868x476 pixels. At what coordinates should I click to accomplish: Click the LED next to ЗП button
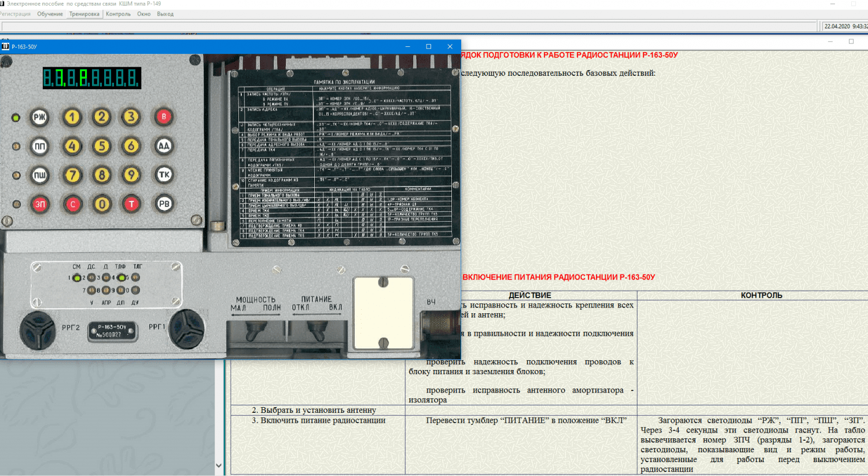click(x=16, y=204)
